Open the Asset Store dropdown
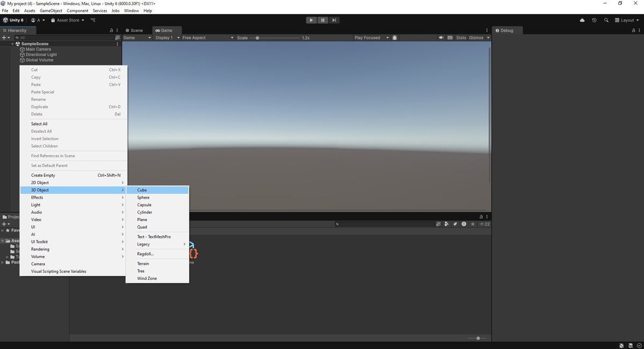Viewport: 644px width, 349px height. [68, 20]
